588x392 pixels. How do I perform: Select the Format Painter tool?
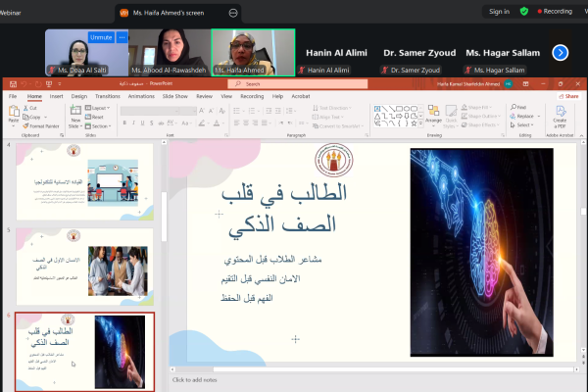[41, 126]
